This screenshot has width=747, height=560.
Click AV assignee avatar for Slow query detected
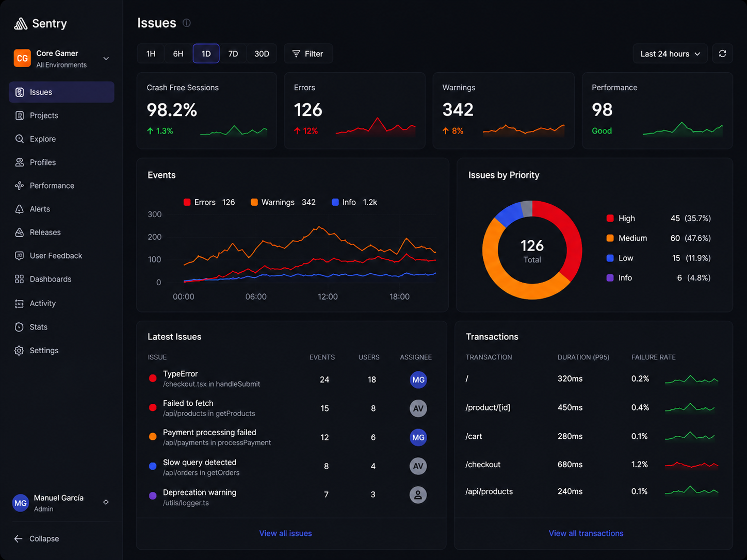418,466
